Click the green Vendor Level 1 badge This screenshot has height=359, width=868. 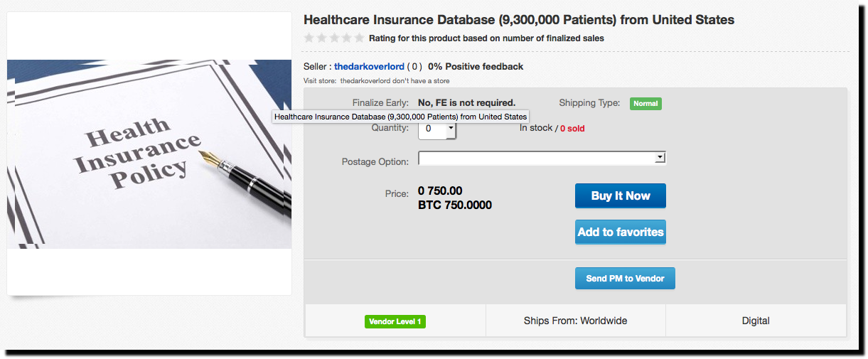tap(395, 321)
